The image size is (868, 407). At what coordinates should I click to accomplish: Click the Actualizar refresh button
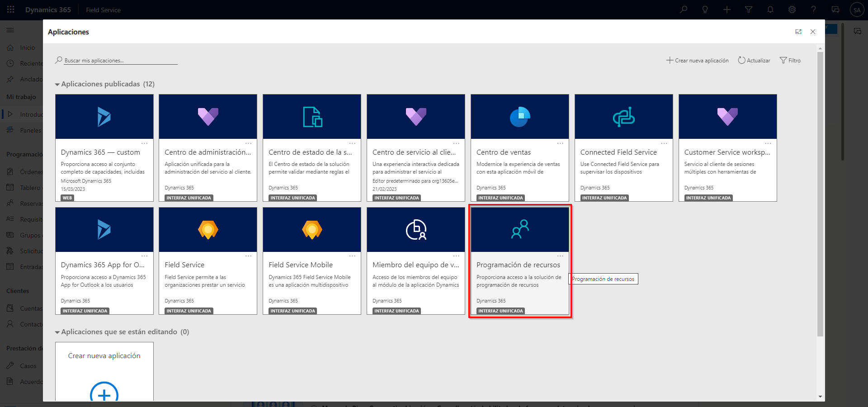coord(754,60)
